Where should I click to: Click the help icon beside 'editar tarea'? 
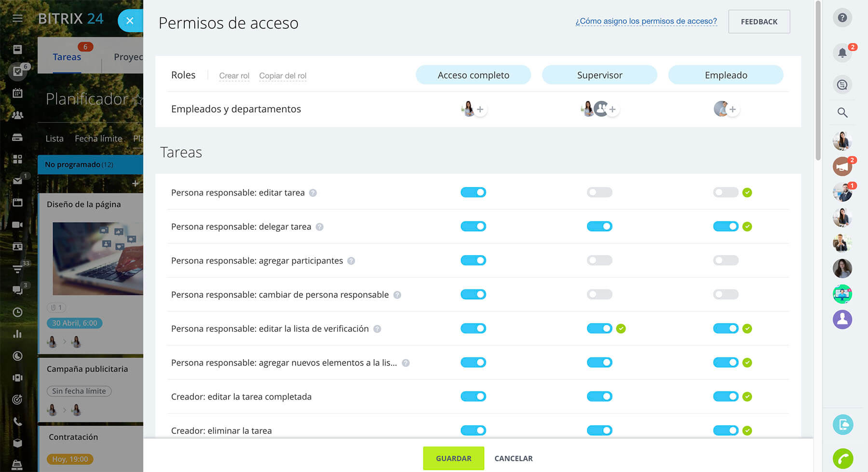tap(313, 193)
